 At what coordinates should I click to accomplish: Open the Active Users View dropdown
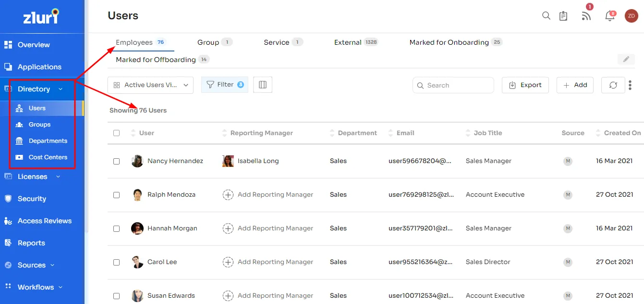tap(150, 85)
